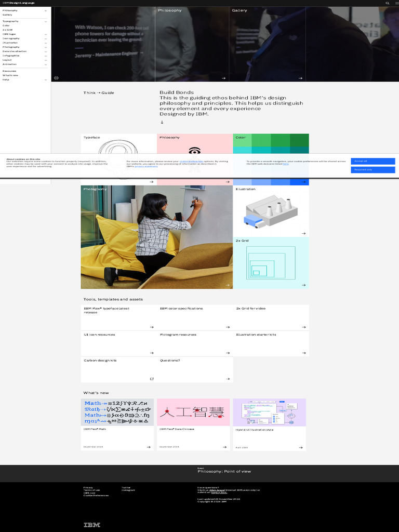Click the IBM logo in footer
Image resolution: width=399 pixels, height=532 pixels.
pos(92,525)
